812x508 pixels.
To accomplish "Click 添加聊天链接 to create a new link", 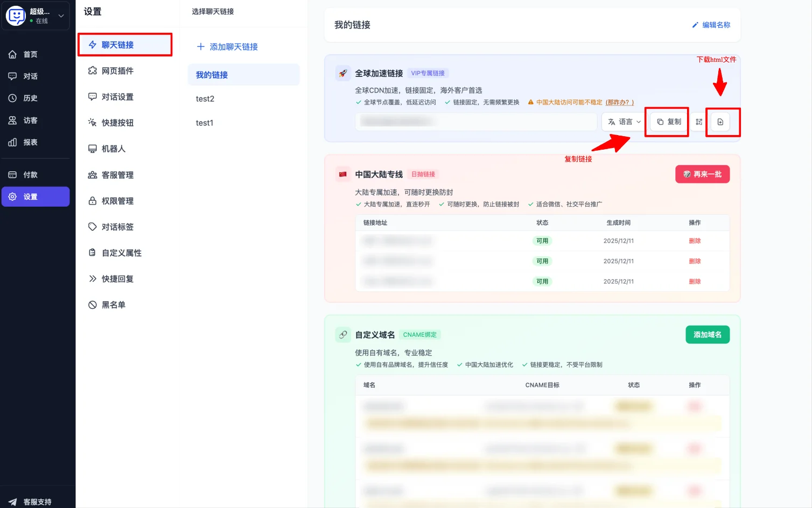I will 226,47.
